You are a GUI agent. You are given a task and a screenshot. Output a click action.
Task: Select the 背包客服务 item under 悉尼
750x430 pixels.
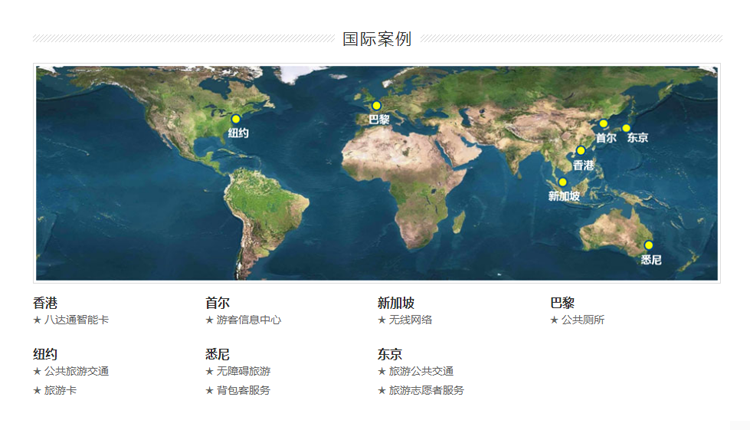point(243,390)
